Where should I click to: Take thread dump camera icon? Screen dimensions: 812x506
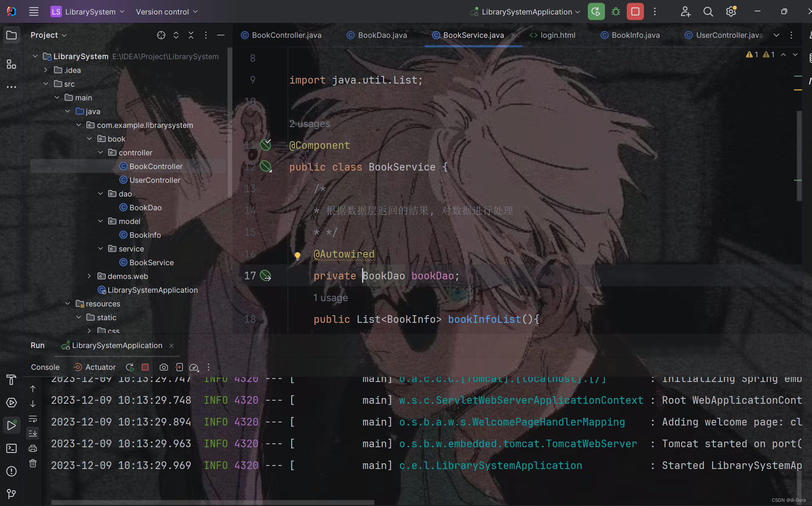click(x=164, y=367)
